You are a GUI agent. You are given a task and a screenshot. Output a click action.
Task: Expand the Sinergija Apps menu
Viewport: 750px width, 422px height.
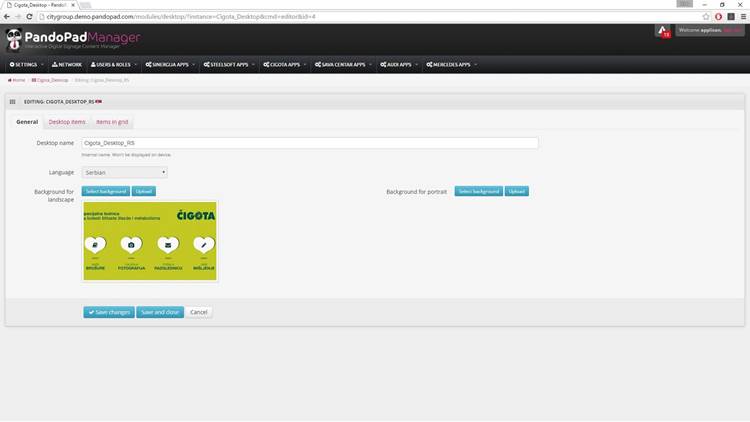170,64
